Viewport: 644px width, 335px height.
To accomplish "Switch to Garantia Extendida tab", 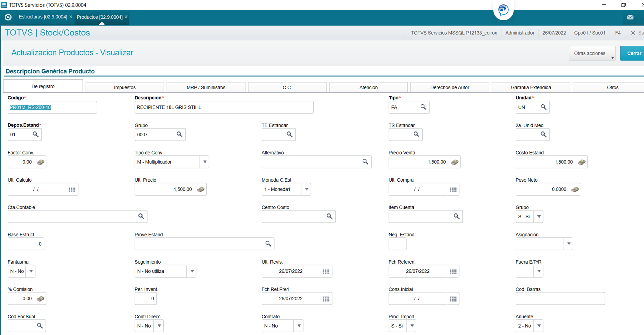I will coord(531,87).
